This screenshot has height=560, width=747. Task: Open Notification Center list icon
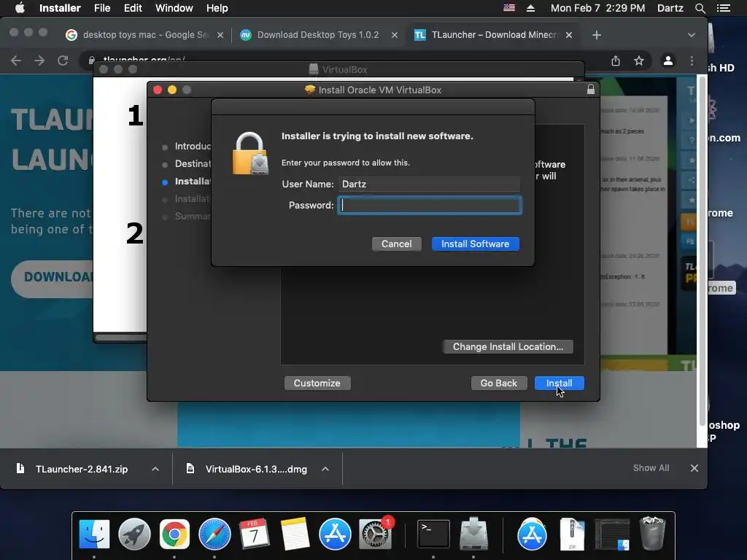coord(724,8)
